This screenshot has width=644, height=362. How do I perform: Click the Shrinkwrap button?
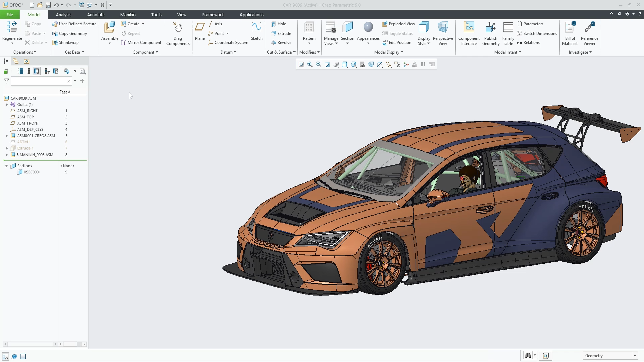[65, 43]
